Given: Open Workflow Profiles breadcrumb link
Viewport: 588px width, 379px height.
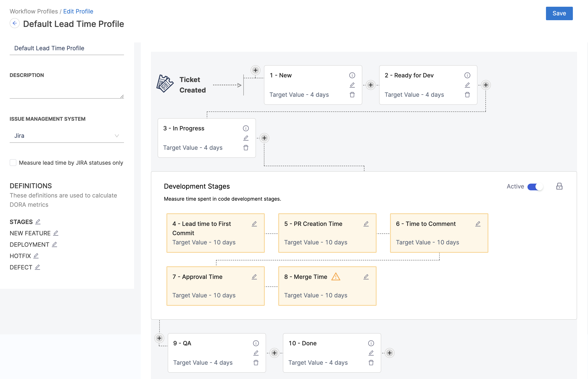Looking at the screenshot, I should tap(34, 11).
